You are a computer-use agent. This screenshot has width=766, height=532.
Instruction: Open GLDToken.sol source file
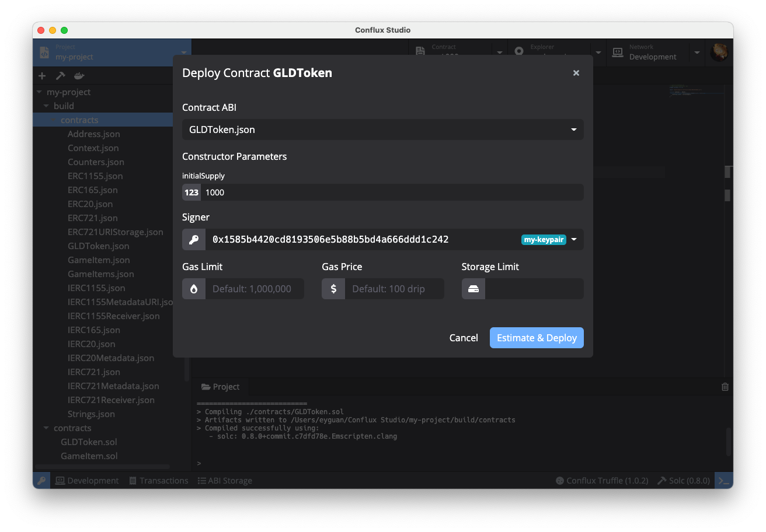(89, 442)
